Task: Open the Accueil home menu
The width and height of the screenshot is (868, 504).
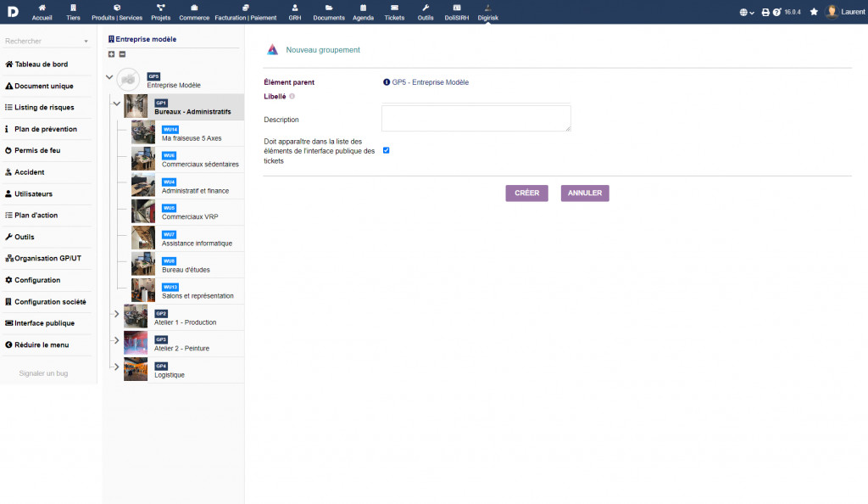Action: (x=42, y=12)
